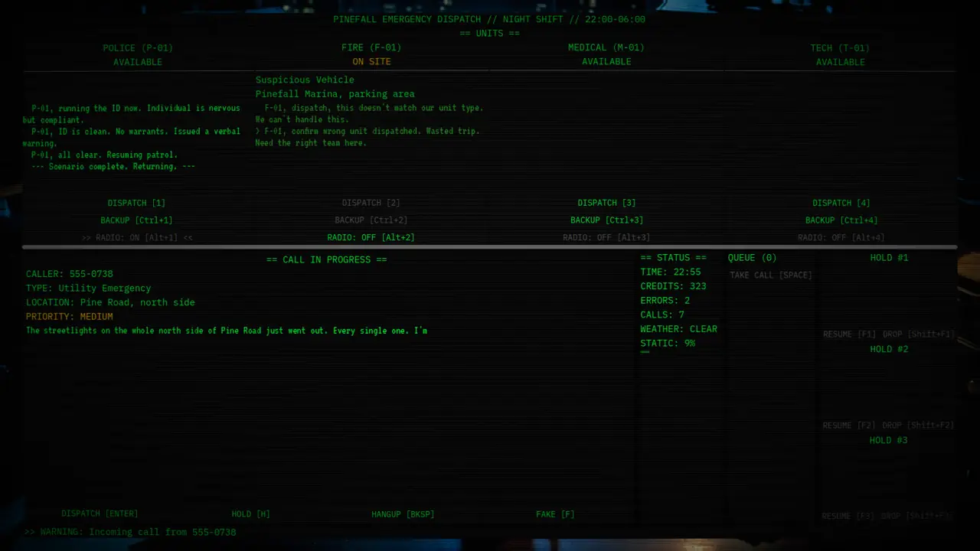
Task: Click the ERRORS: 2 status entry
Action: 665,301
